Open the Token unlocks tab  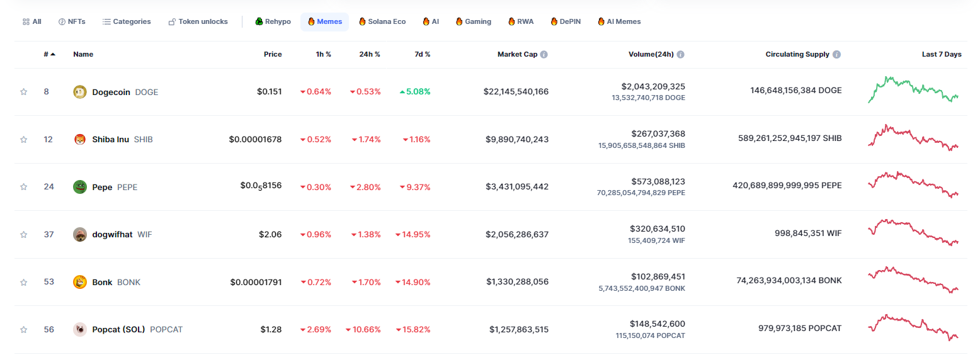tap(198, 21)
